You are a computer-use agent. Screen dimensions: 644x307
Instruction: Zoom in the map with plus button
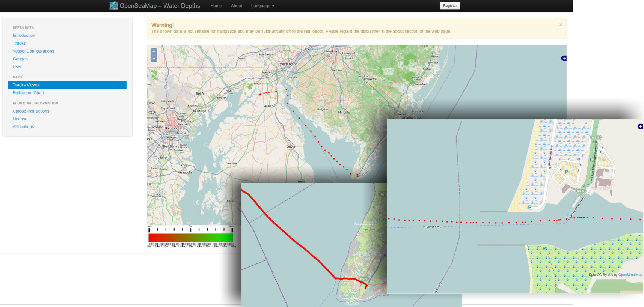click(x=154, y=52)
